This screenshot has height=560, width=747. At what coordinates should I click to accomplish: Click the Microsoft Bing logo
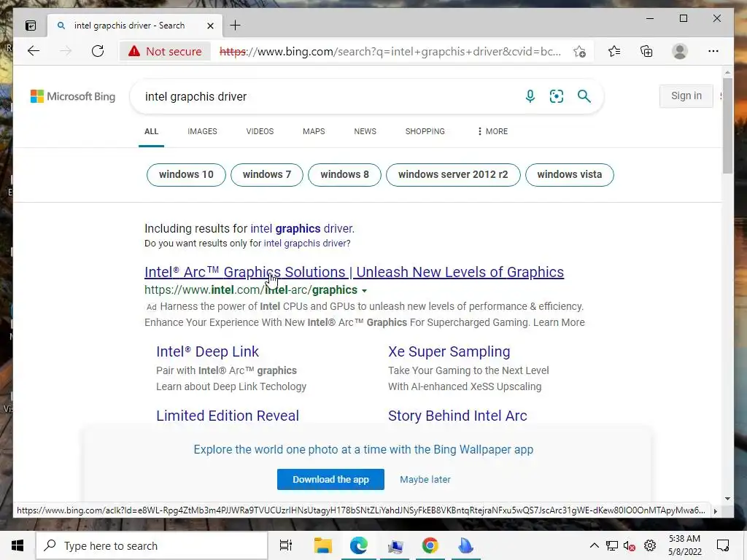point(73,96)
